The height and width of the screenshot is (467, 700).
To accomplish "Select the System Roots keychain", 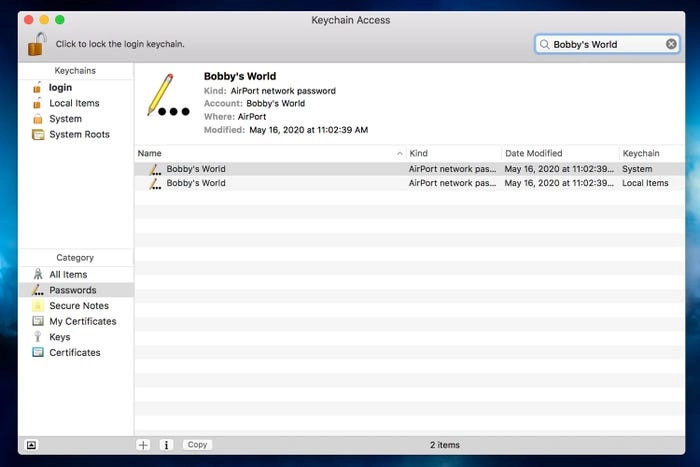I will [x=79, y=134].
